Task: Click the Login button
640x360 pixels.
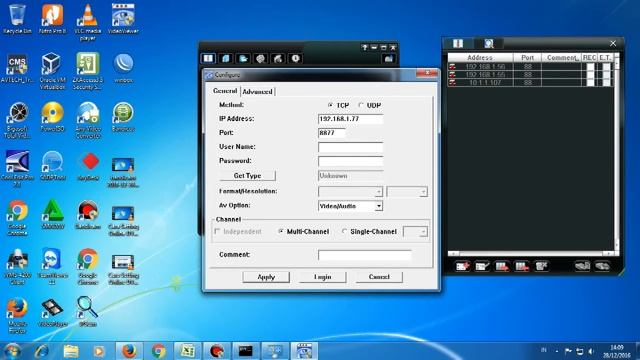Action: point(322,277)
